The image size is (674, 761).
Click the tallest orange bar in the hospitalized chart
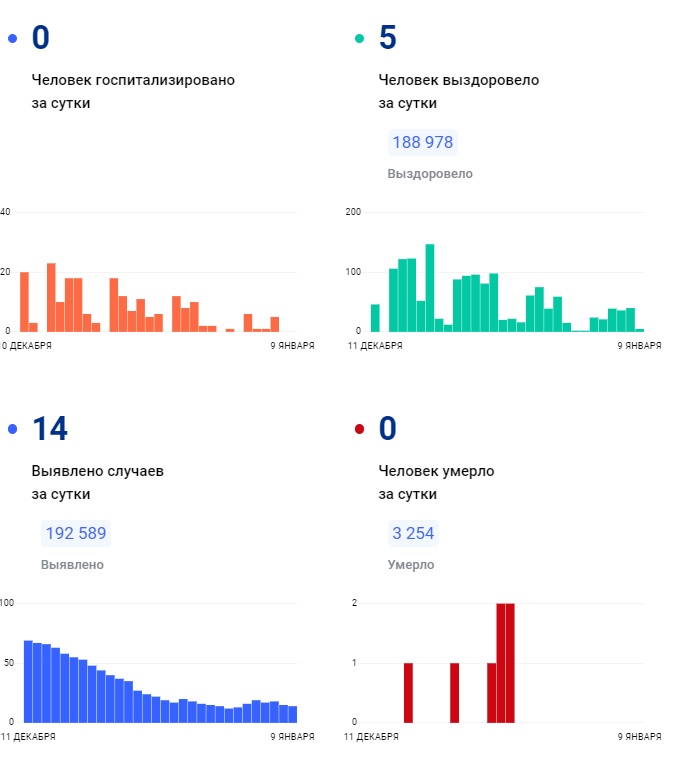51,297
